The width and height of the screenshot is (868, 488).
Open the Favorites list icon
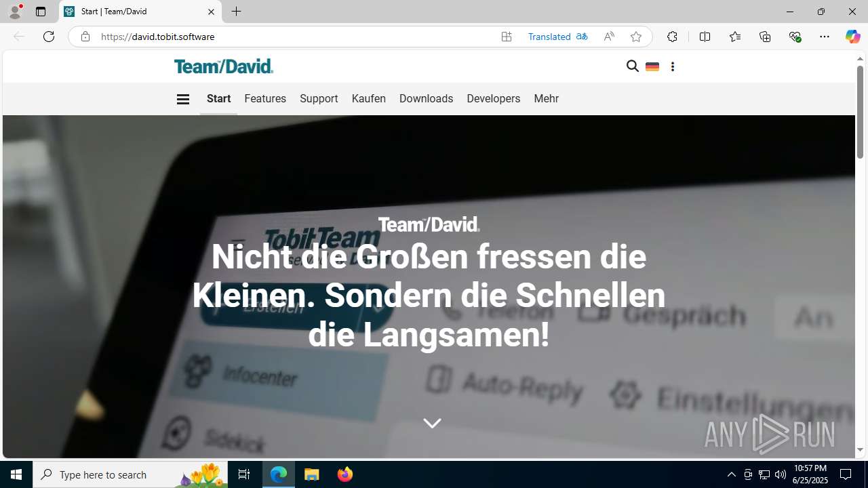point(735,37)
